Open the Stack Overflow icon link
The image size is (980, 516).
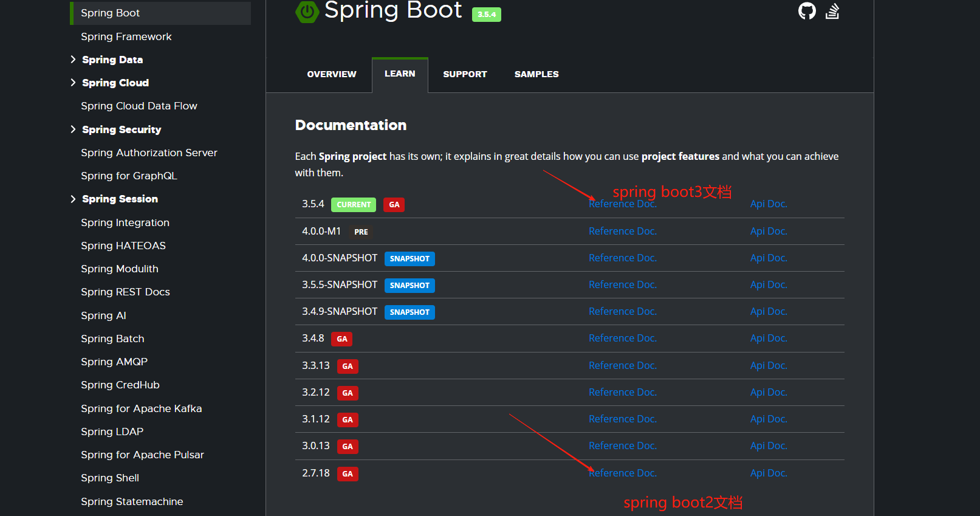click(832, 11)
